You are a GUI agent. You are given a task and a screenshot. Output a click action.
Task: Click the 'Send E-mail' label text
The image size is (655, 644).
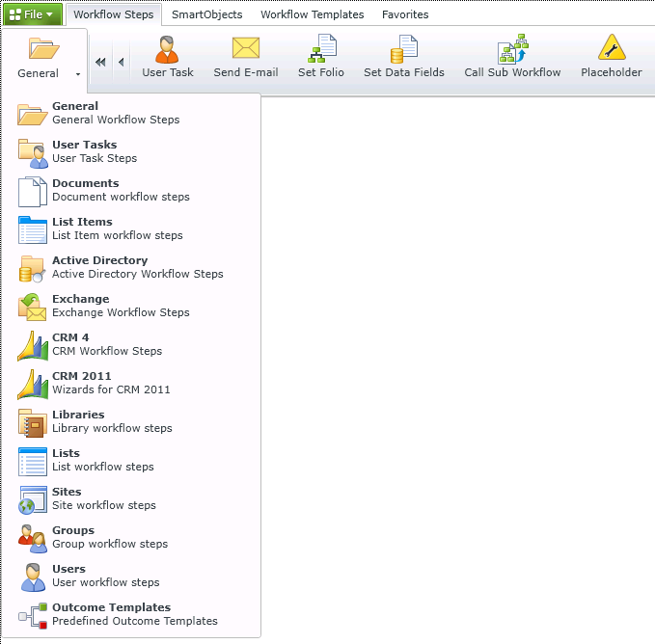click(246, 72)
